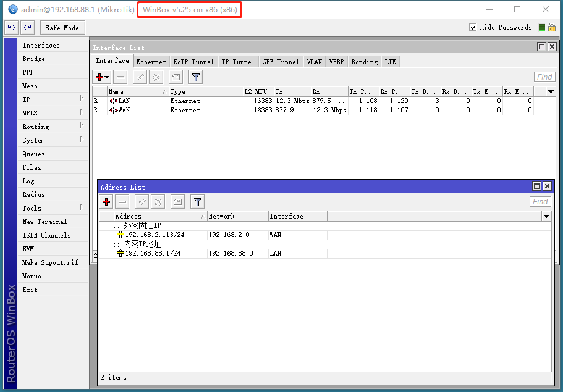563x392 pixels.
Task: Maximize the Address List window
Action: click(x=536, y=186)
